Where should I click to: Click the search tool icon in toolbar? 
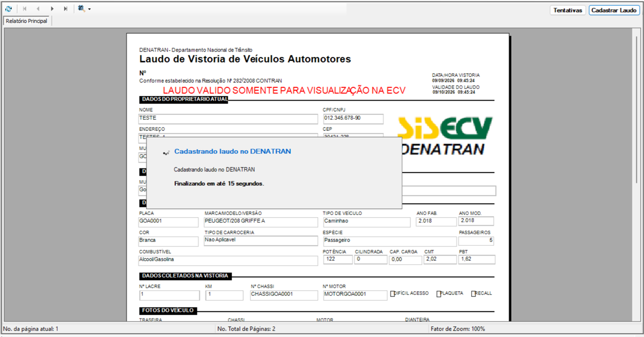[81, 9]
